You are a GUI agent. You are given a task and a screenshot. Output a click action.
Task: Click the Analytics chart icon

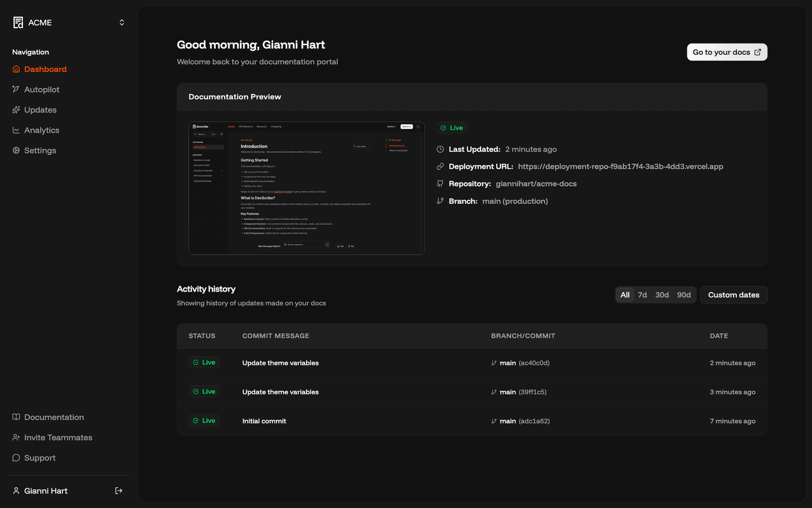click(x=16, y=130)
